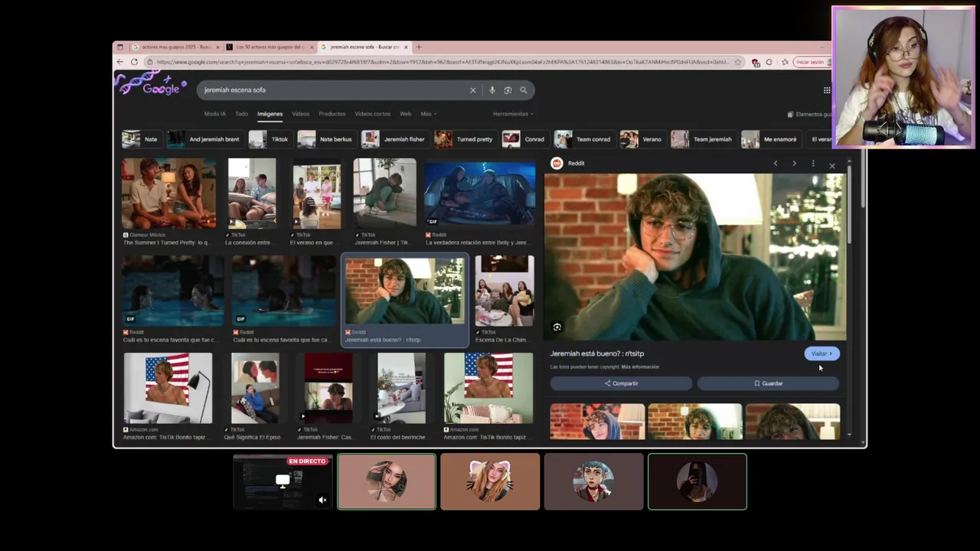Screen dimensions: 980x551
Task: Switch to 'actores mas guapos 2025' tab
Action: tap(175, 47)
